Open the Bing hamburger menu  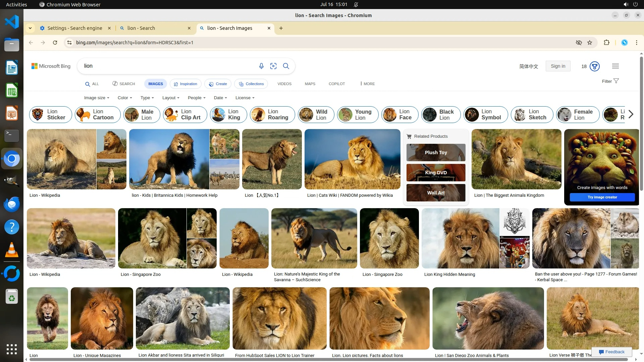point(615,66)
